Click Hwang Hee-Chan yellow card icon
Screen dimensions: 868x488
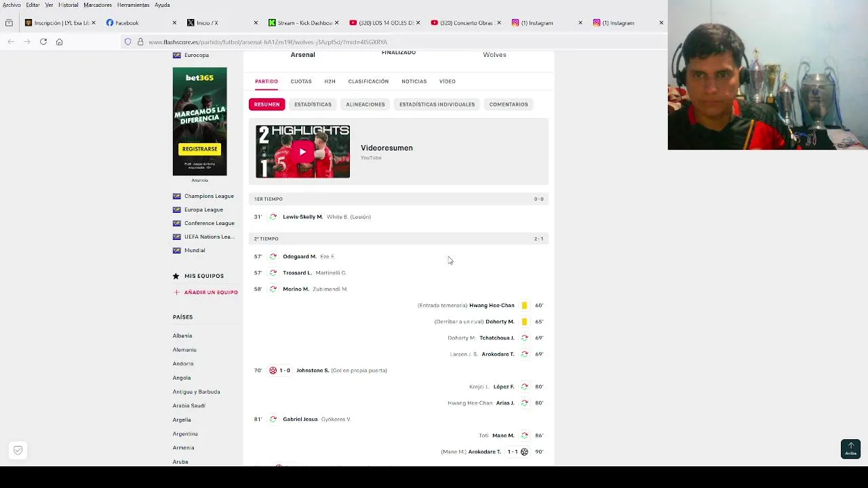pyautogui.click(x=524, y=306)
